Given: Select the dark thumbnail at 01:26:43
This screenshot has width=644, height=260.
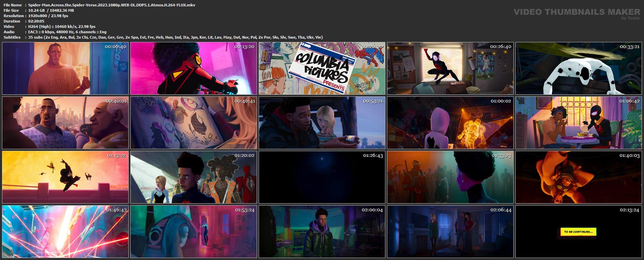Looking at the screenshot, I should pyautogui.click(x=322, y=177).
